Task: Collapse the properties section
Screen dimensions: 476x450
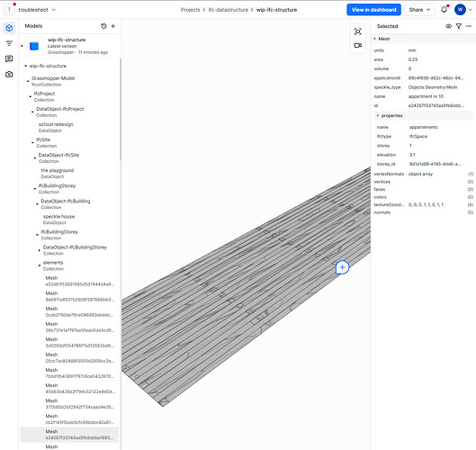Action: pyautogui.click(x=378, y=116)
